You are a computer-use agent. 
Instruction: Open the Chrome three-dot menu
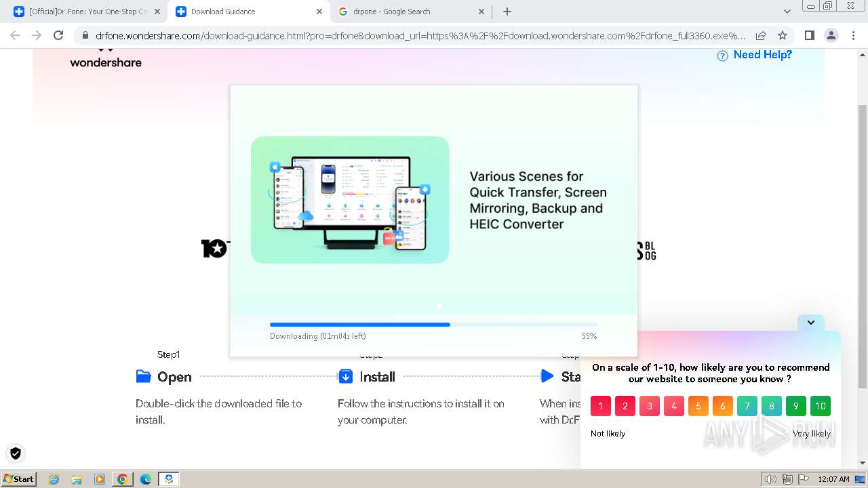[x=853, y=35]
